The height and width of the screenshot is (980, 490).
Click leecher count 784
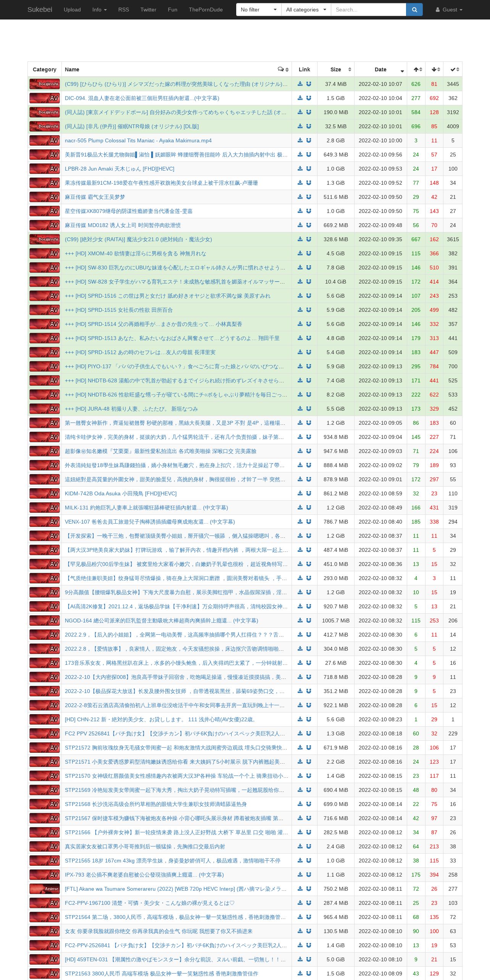coord(434,366)
